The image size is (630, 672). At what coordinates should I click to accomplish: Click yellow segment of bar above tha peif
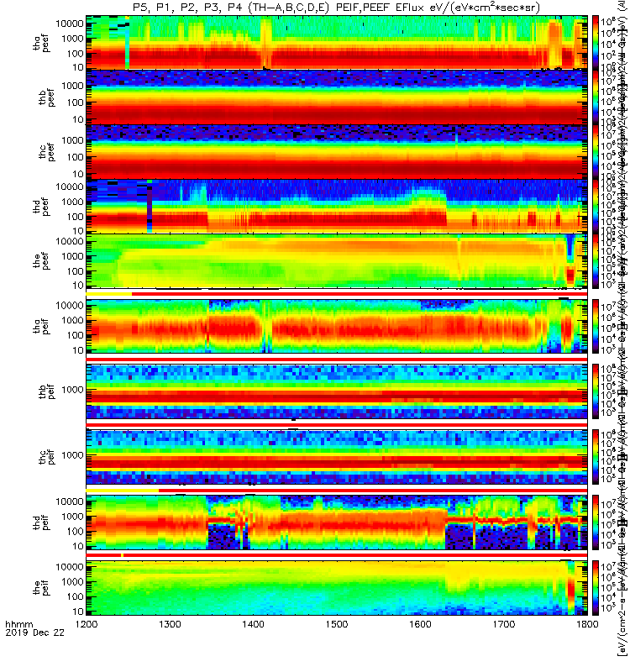[x=109, y=294]
